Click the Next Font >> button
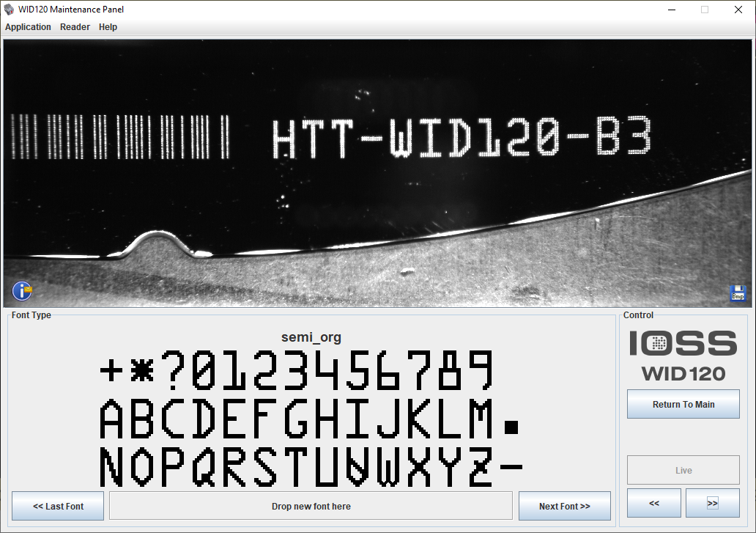 coord(565,506)
